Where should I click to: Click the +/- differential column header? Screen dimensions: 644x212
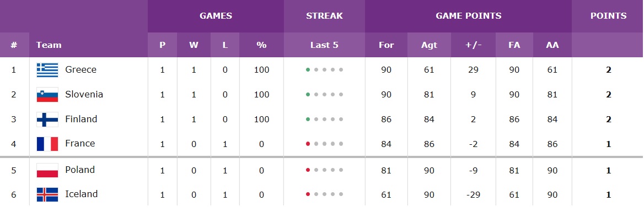click(473, 45)
